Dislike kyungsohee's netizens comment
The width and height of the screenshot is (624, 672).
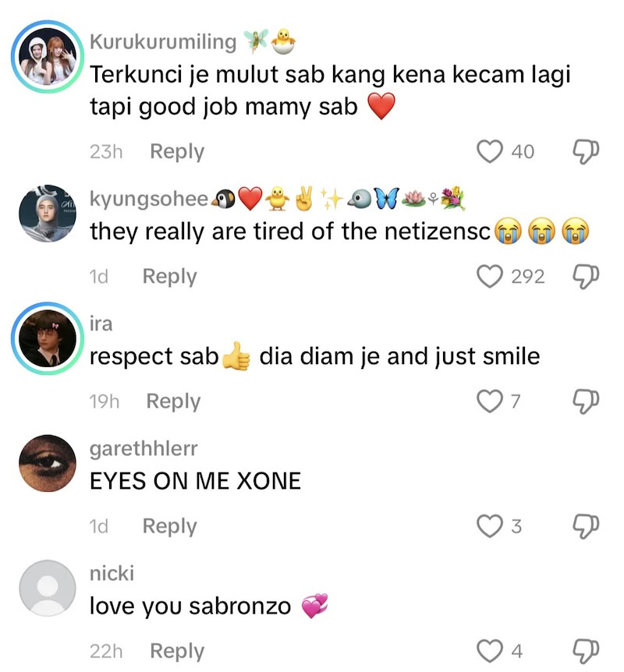coord(586,277)
